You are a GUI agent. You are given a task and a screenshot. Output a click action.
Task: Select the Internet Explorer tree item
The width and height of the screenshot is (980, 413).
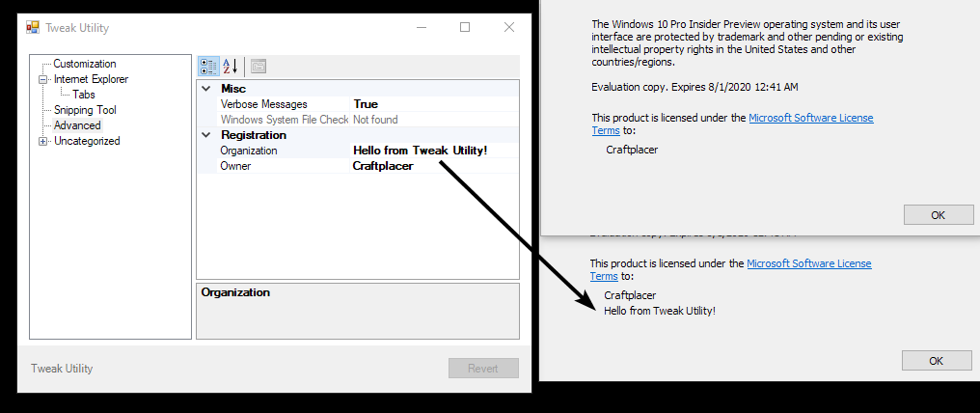click(91, 79)
